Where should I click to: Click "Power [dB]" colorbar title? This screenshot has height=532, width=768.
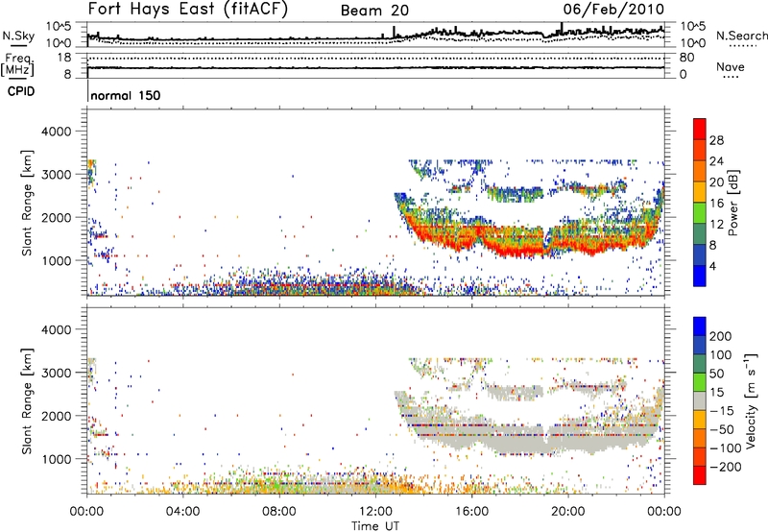[733, 203]
